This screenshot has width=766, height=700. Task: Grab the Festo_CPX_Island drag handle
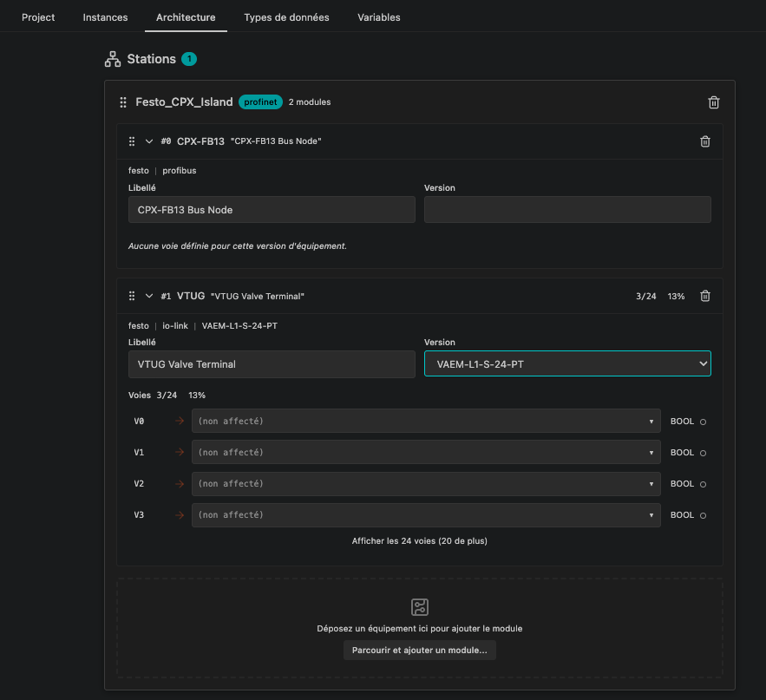123,102
